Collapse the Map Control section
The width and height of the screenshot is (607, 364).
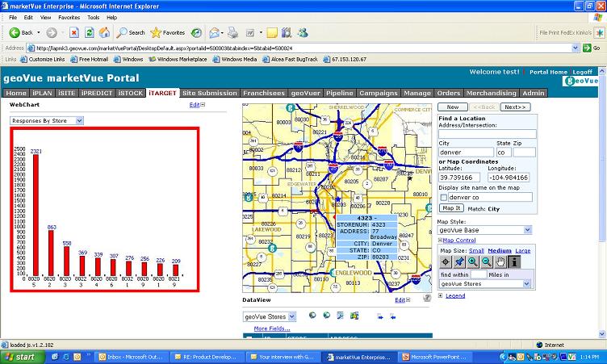[440, 240]
